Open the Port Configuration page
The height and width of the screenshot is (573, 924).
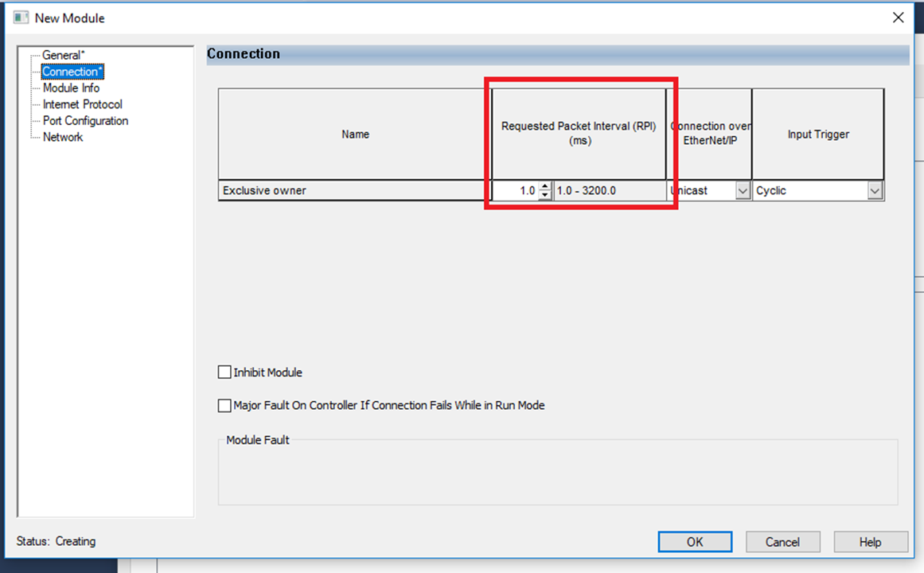pyautogui.click(x=85, y=121)
